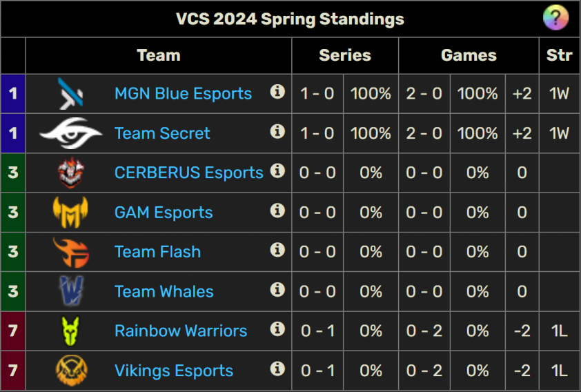
Task: Open info icon beside Team Secret
Action: [x=277, y=131]
